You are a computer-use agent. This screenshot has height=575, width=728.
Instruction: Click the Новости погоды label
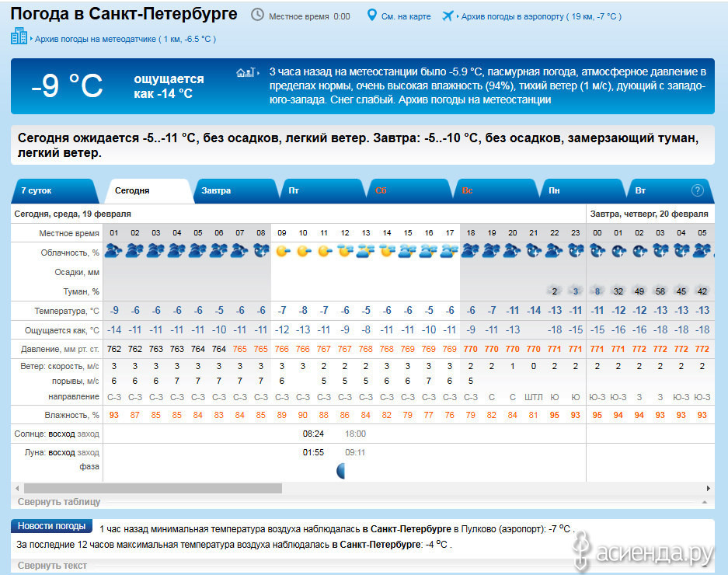click(51, 526)
